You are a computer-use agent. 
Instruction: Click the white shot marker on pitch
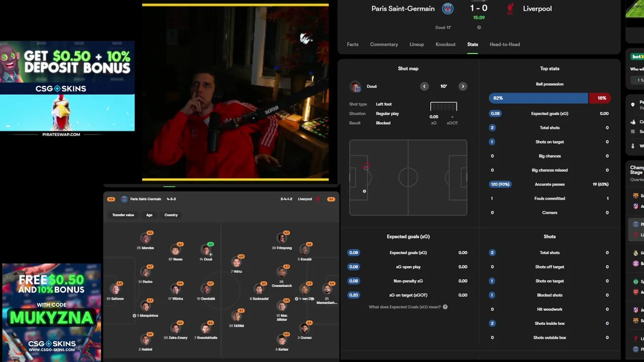364,191
